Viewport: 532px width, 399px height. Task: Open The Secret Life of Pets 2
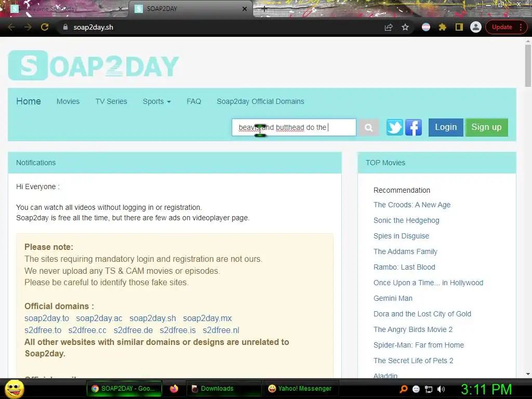413,361
